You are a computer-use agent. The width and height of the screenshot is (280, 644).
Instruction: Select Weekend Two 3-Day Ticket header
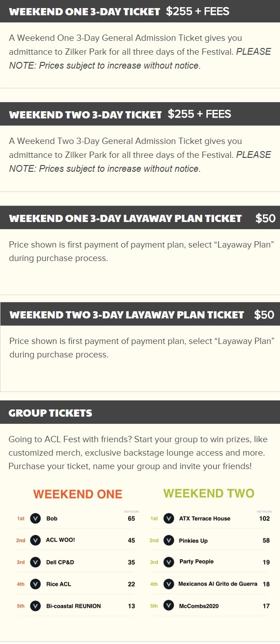[x=140, y=114]
